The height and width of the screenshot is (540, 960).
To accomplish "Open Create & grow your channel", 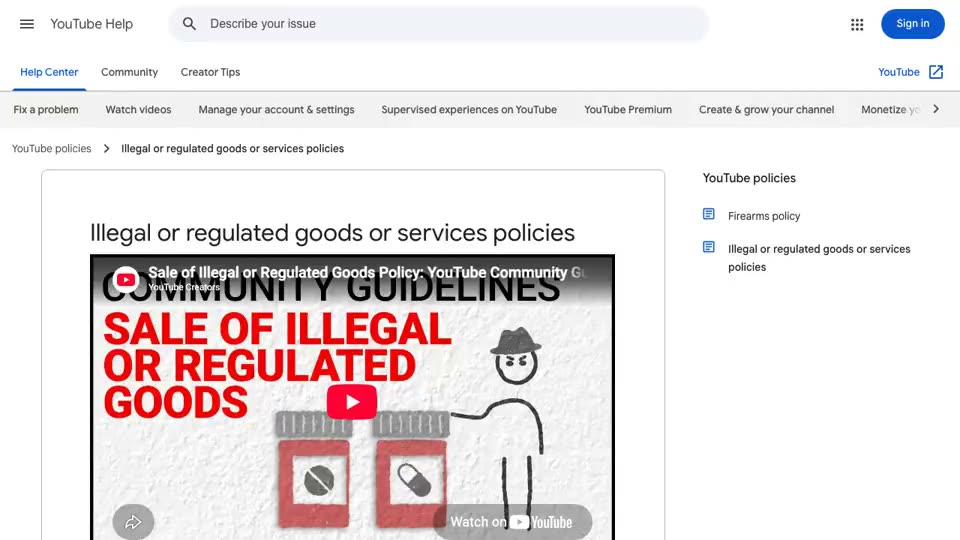I will (766, 110).
